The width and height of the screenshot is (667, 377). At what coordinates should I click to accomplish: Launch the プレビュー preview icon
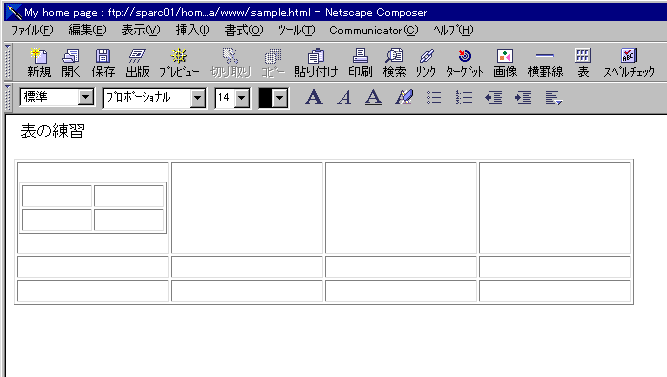[x=179, y=63]
